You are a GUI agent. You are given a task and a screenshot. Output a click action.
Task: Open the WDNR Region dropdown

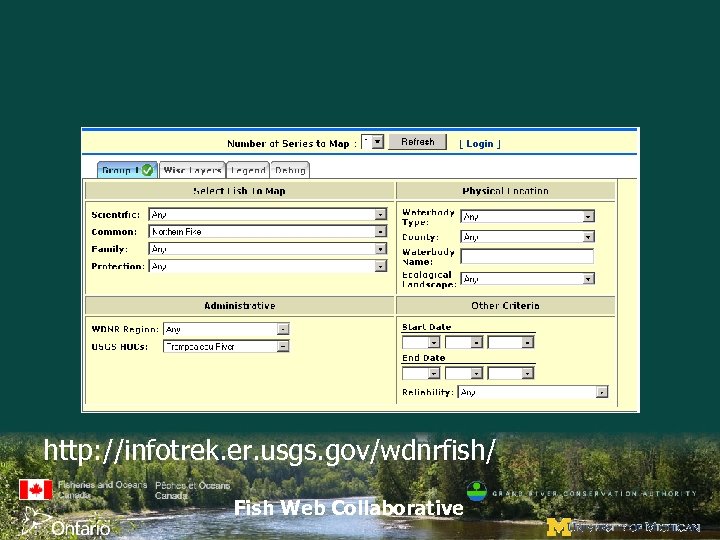click(226, 329)
